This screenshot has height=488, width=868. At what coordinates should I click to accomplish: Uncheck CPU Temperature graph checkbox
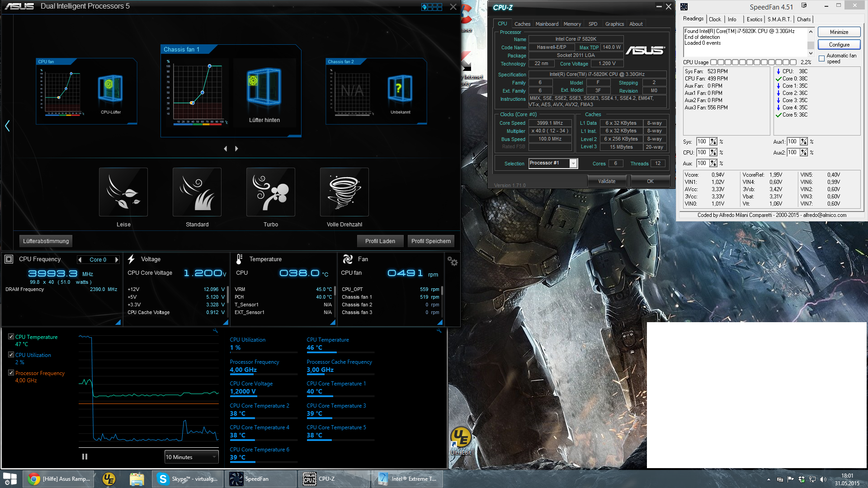pyautogui.click(x=11, y=337)
